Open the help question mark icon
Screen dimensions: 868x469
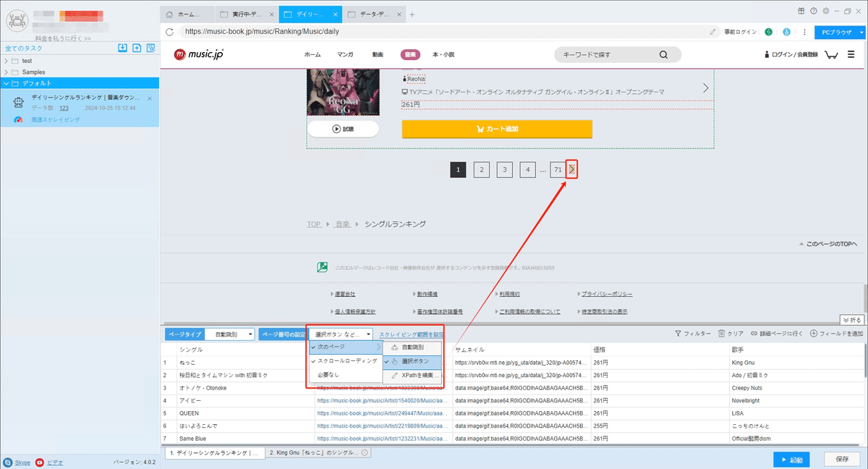tap(814, 11)
